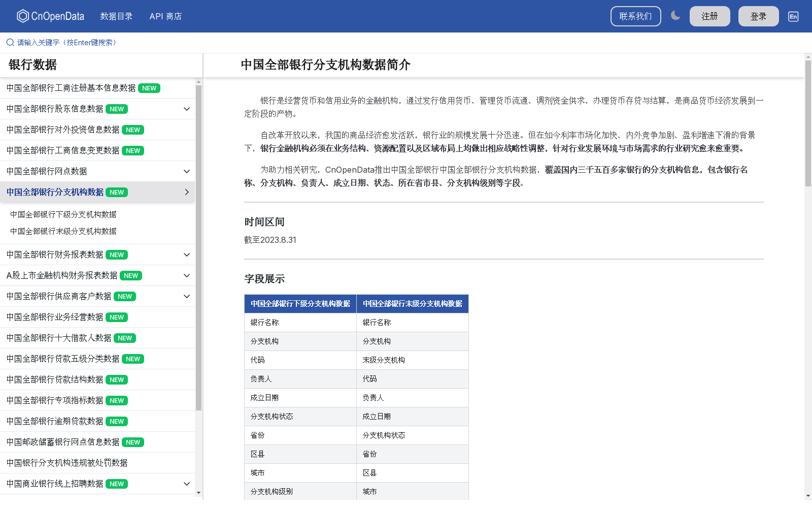The width and height of the screenshot is (812, 508).
Task: Open the 数据目录 menu
Action: 116,16
